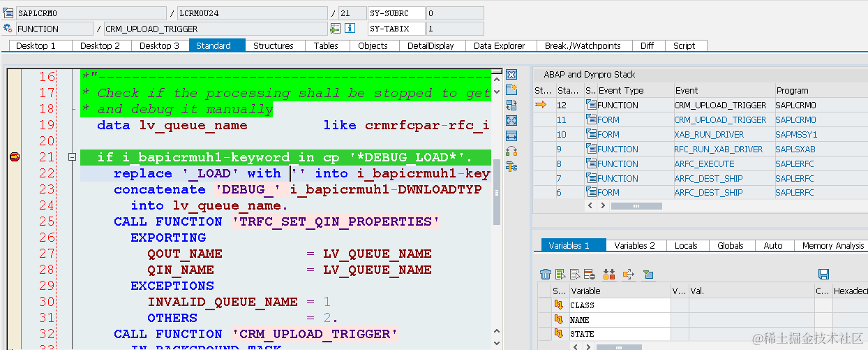Viewport: 868px width, 350px height.
Task: Click stack level 11 row number
Action: click(562, 119)
